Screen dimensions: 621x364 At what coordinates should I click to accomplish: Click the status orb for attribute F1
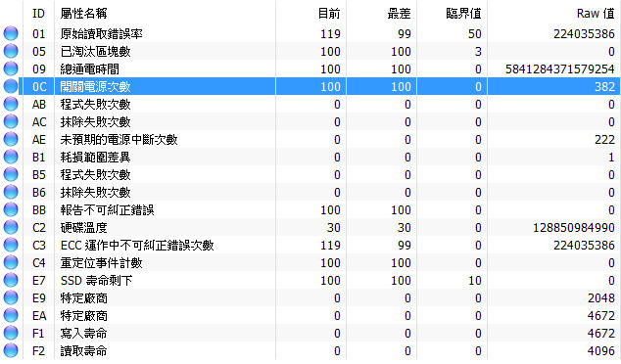11,333
